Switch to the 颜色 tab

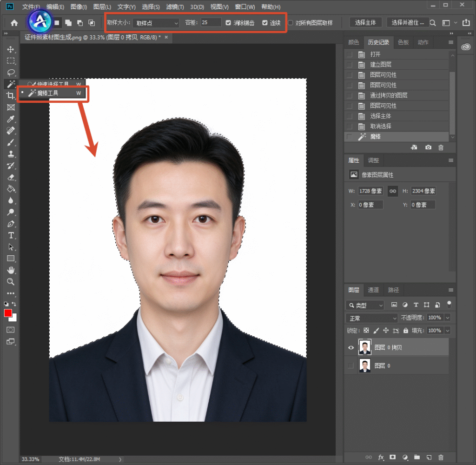pos(353,42)
